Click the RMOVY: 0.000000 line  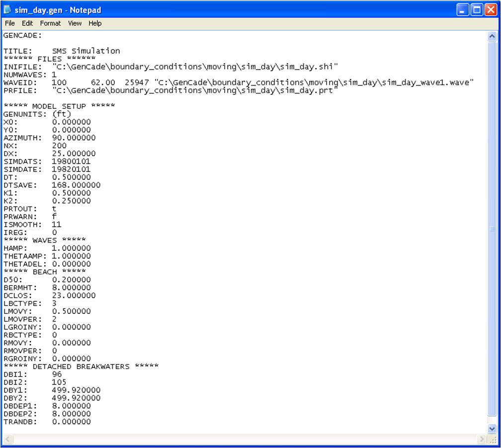click(47, 343)
